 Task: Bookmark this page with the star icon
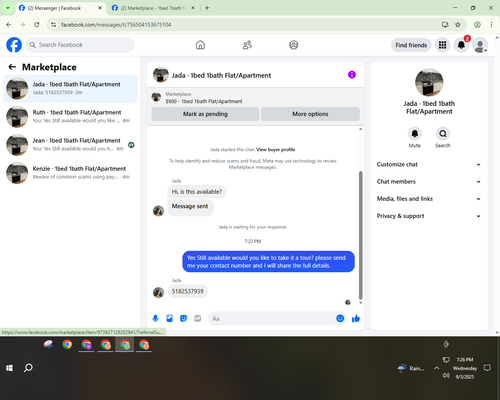[x=458, y=24]
